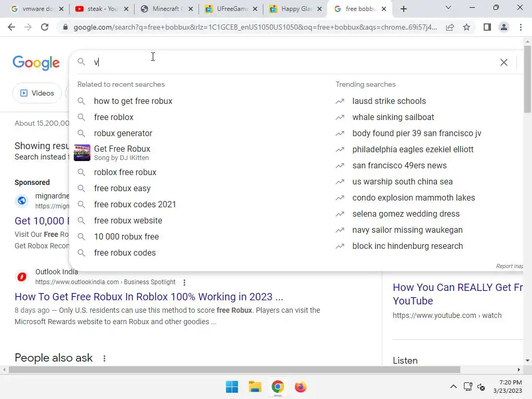This screenshot has height=399, width=532.
Task: Choose suggestion 'free robux easy'
Action: (122, 188)
